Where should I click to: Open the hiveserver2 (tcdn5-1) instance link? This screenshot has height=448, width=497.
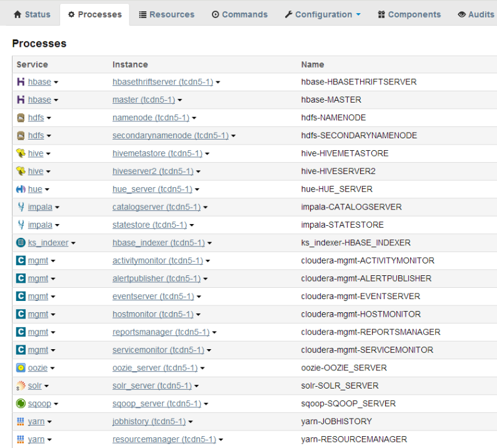point(153,171)
